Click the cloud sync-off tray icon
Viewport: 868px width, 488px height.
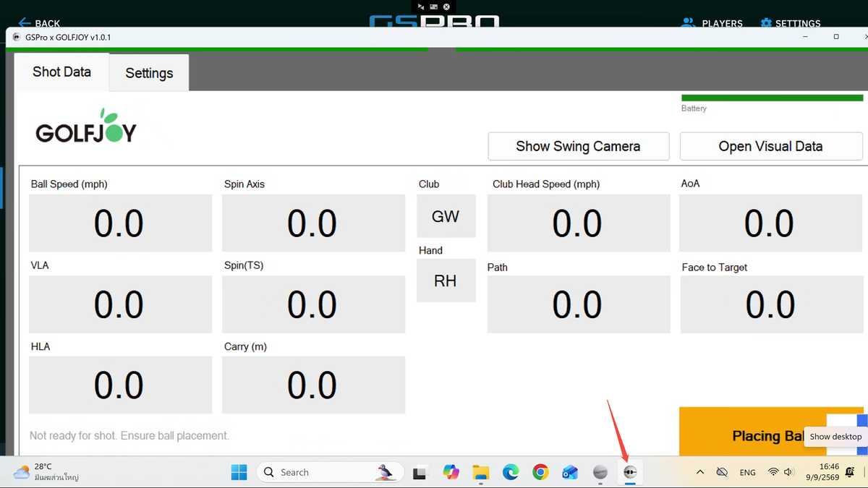coord(721,472)
